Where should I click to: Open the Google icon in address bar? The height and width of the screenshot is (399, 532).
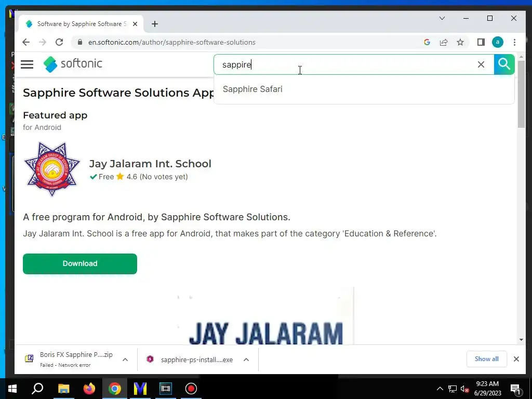point(427,42)
